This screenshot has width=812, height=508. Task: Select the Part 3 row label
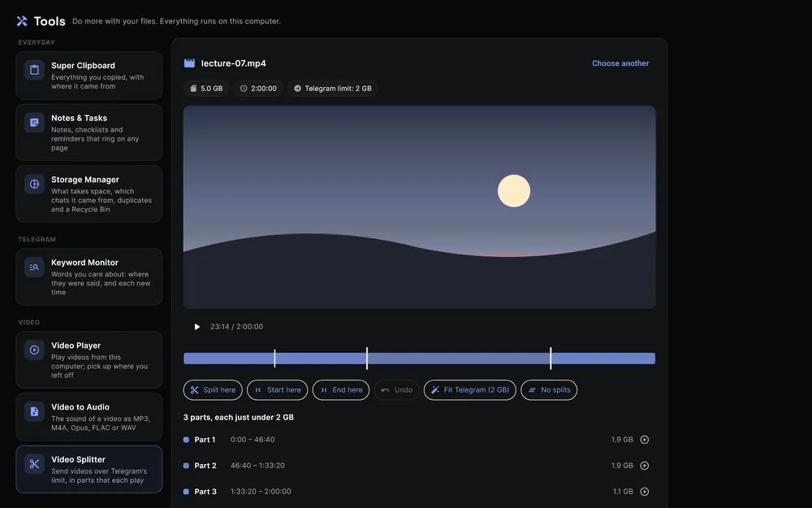[x=205, y=492]
